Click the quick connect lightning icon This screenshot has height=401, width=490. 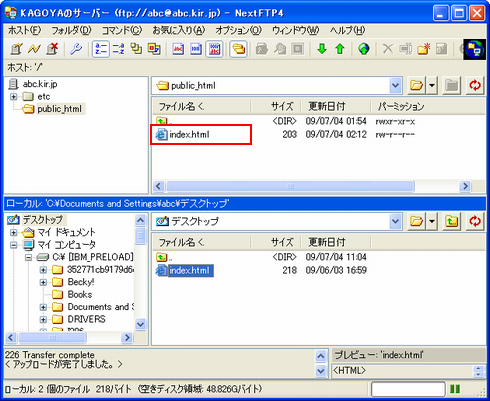click(x=34, y=49)
